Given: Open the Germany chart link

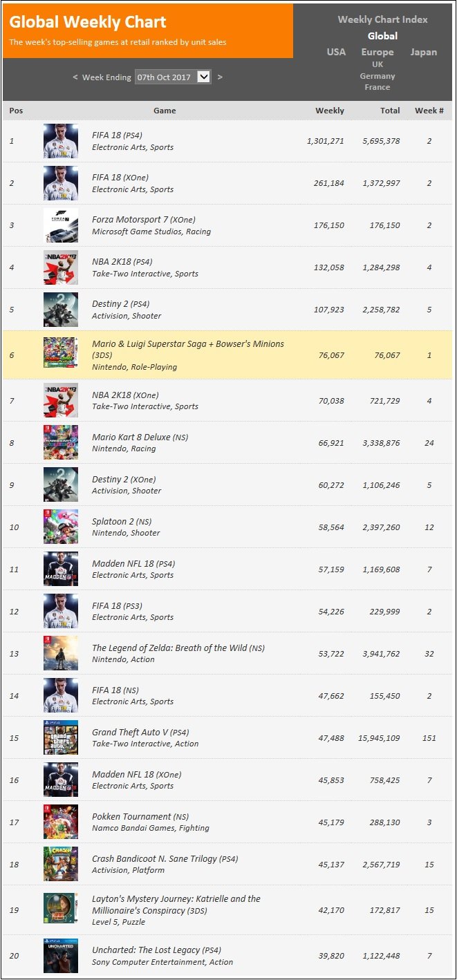Looking at the screenshot, I should coord(377,76).
